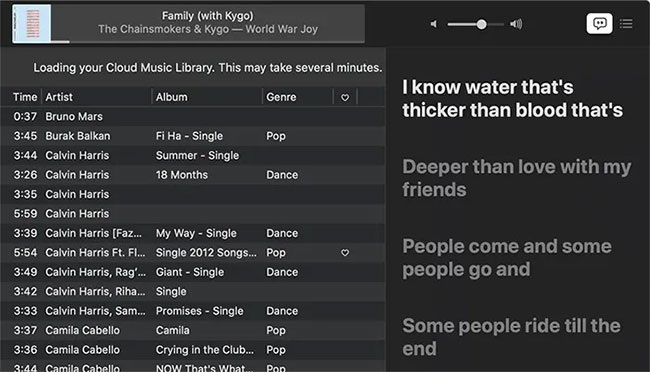The image size is (650, 372).
Task: Sort by the Album column header
Action: 172,97
